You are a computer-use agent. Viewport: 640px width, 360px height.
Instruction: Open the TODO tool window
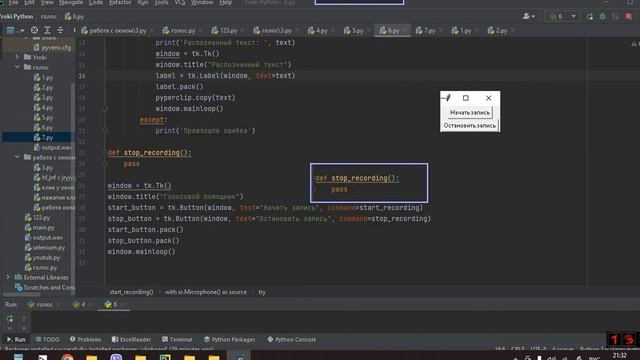click(x=47, y=340)
